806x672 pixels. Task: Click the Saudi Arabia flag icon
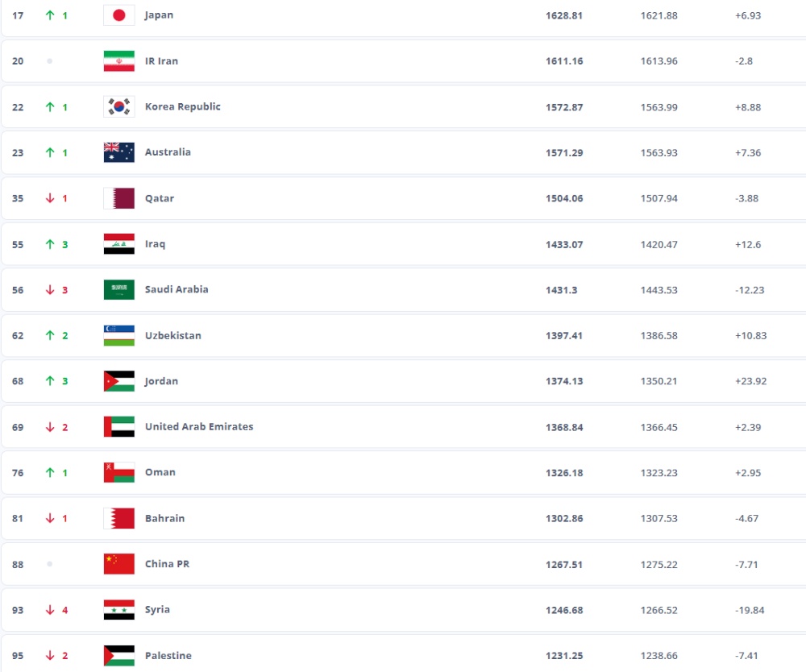(118, 290)
